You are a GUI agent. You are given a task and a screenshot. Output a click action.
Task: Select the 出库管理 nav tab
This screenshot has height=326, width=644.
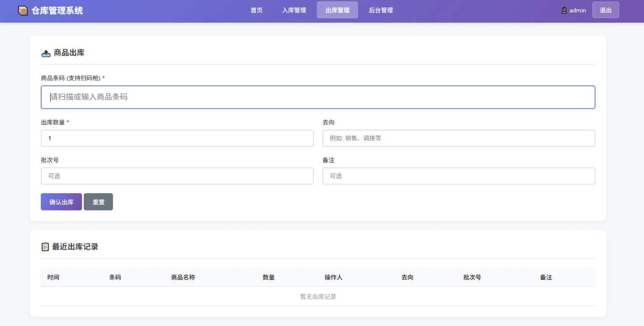pos(337,10)
